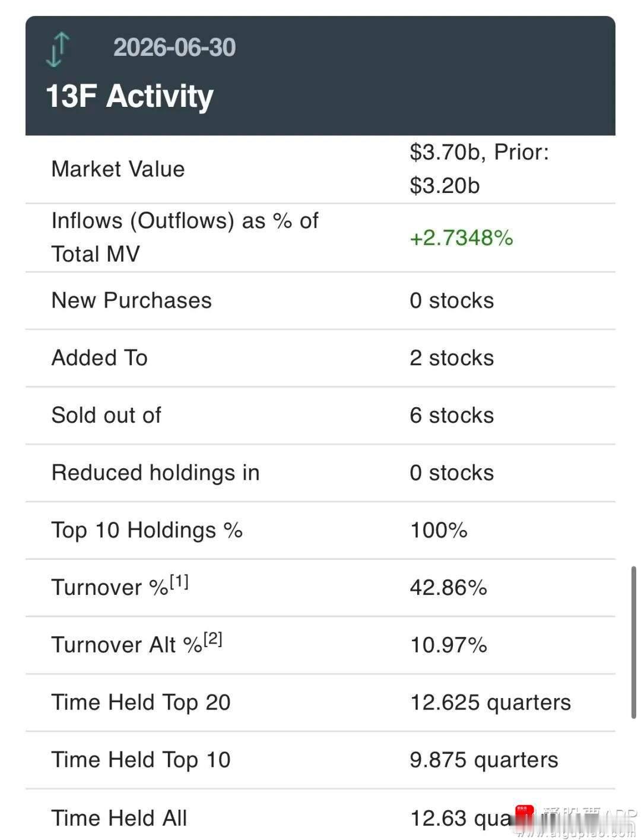This screenshot has height=840, width=641.
Task: Click the 10.97% Turnover Alt value
Action: click(448, 645)
